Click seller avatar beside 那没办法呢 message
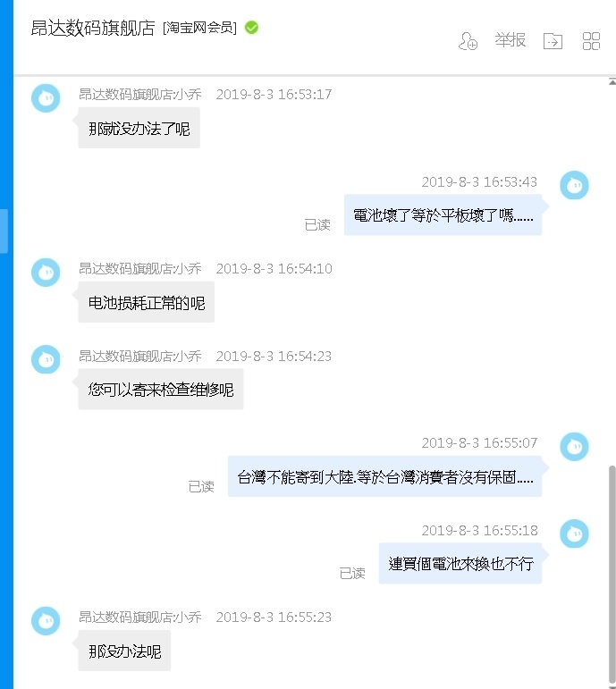616x689 pixels. point(46,621)
